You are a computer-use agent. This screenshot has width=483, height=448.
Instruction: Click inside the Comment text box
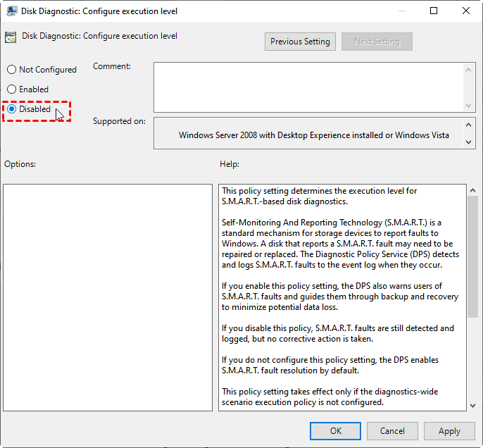coord(308,87)
